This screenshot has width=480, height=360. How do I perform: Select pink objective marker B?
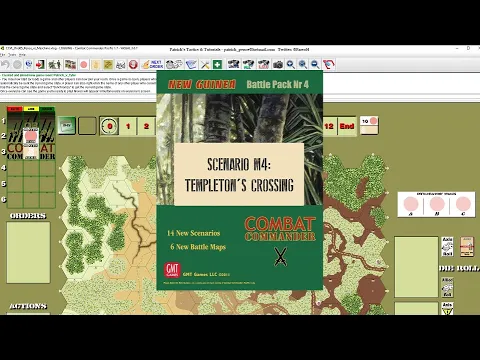click(x=437, y=204)
